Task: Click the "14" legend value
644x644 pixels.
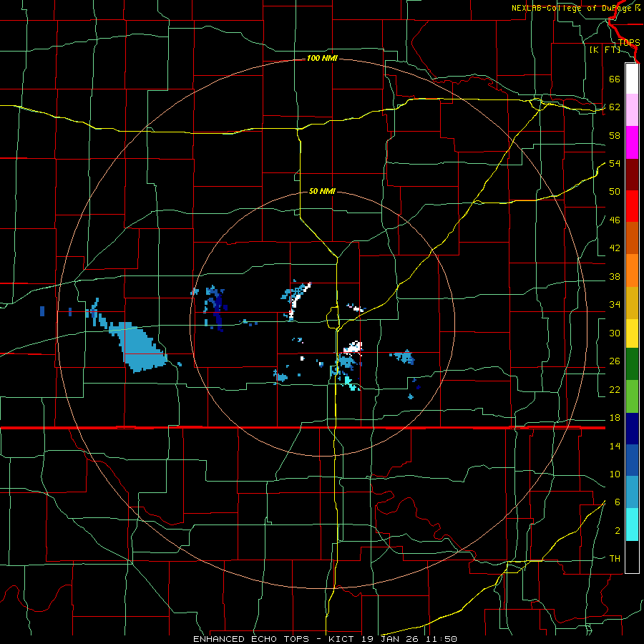Action: [615, 446]
